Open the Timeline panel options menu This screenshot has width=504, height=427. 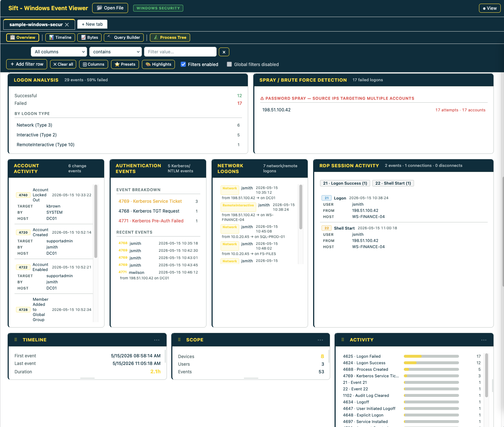[x=157, y=340]
